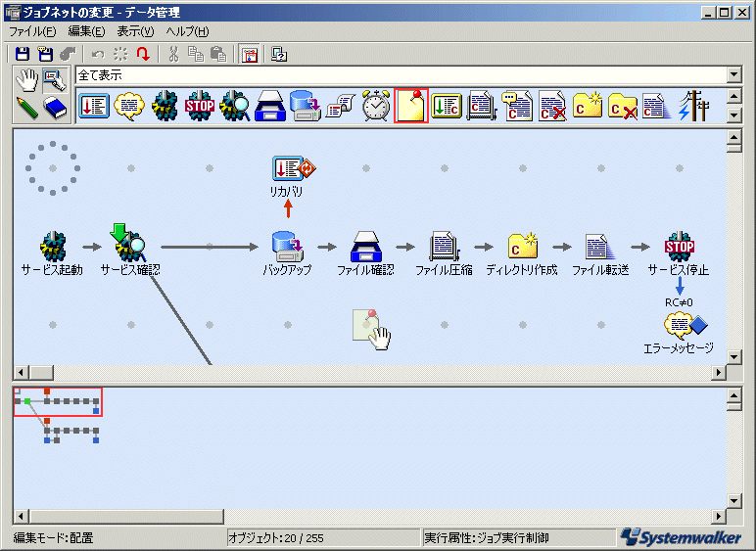Pick the highlighted sticky note palette icon
756x551 pixels.
pos(410,106)
